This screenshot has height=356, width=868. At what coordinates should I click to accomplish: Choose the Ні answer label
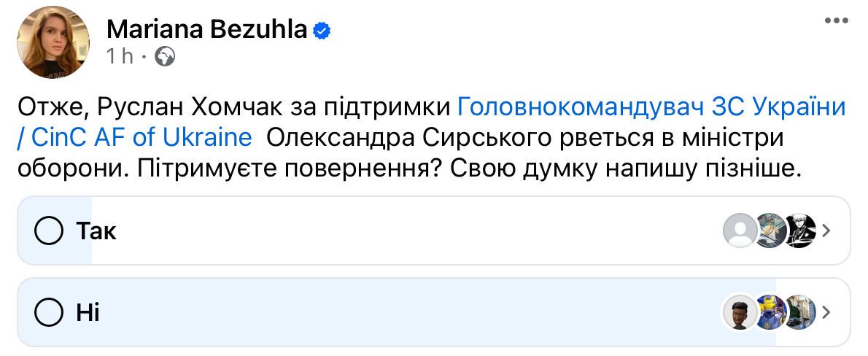tap(88, 313)
